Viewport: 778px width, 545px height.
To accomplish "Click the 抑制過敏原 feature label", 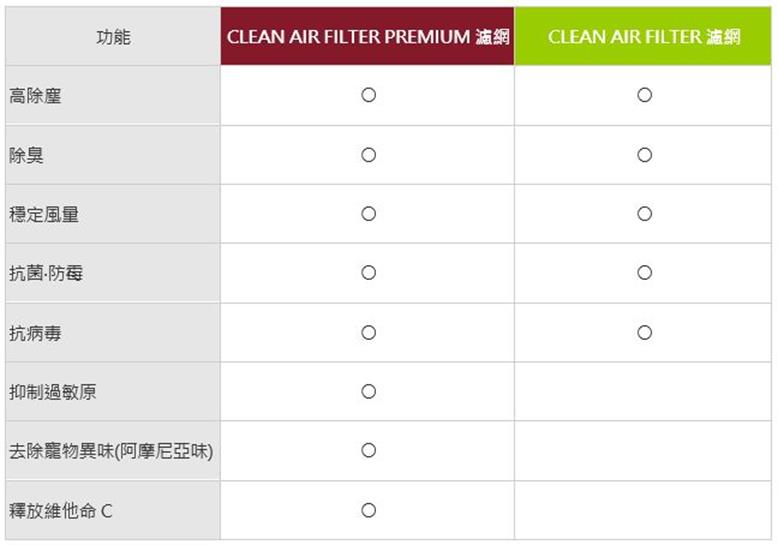I will [x=53, y=392].
